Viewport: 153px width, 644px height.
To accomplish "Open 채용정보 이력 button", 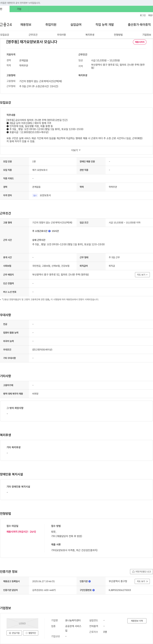I will pyautogui.click(x=137, y=621).
